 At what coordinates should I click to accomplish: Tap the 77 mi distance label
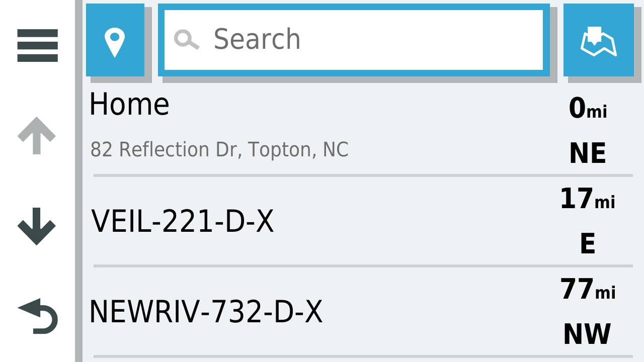[x=588, y=290]
